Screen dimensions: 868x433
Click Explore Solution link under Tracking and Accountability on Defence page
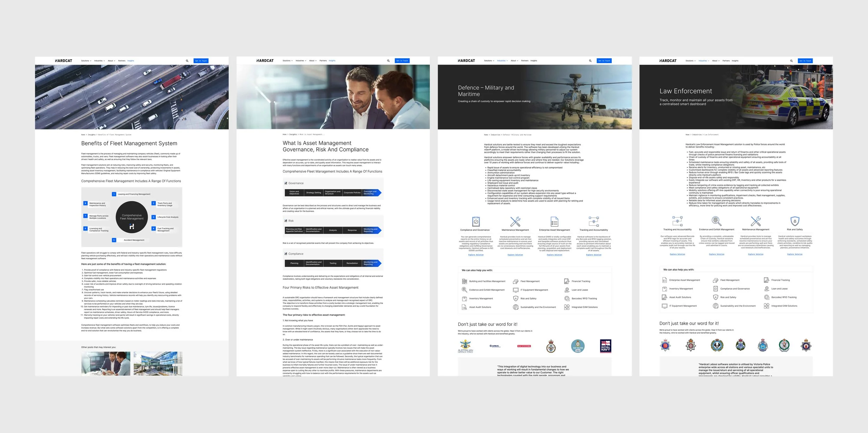click(594, 255)
